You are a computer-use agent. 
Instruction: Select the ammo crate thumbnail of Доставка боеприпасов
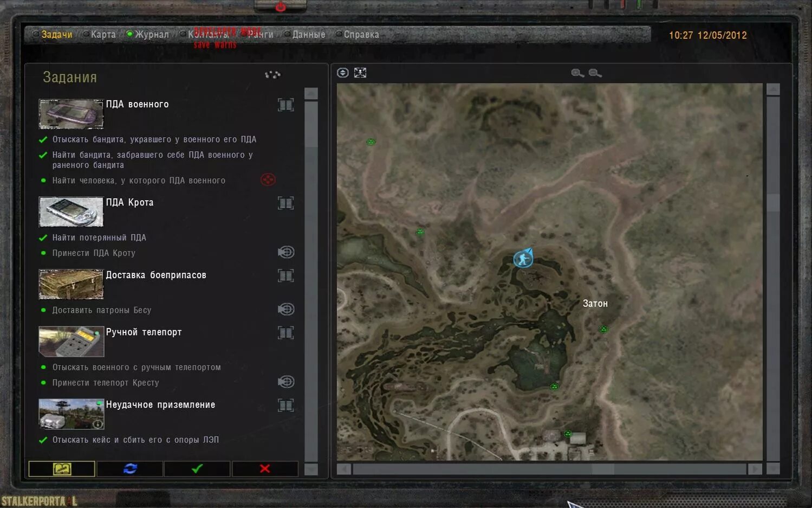click(x=71, y=284)
